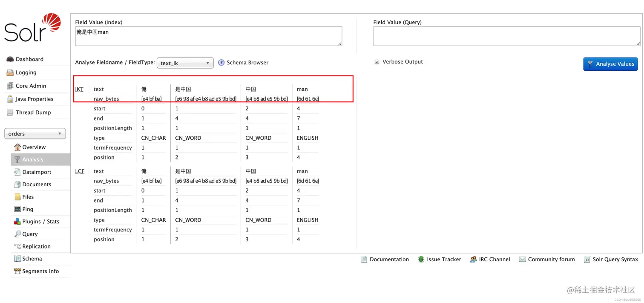Open the Community forum link
Screen dimensions: 644x303
click(x=551, y=259)
